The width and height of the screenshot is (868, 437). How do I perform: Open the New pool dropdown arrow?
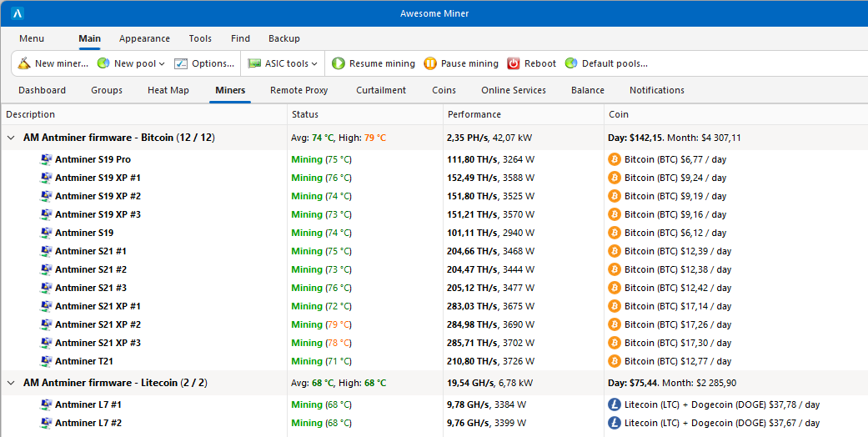[x=162, y=64]
